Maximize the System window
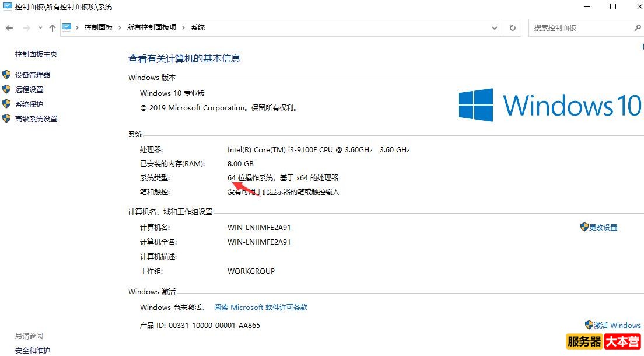 613,6
